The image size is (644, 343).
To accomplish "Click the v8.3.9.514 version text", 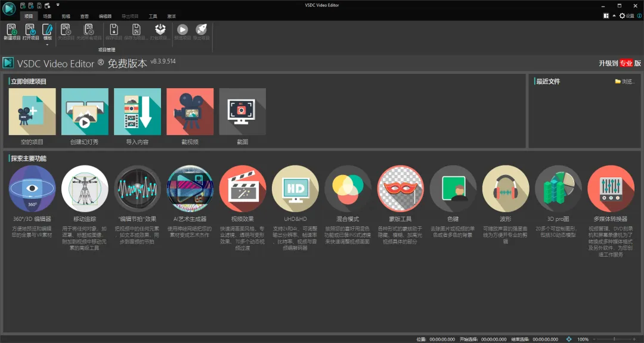I will pyautogui.click(x=163, y=61).
